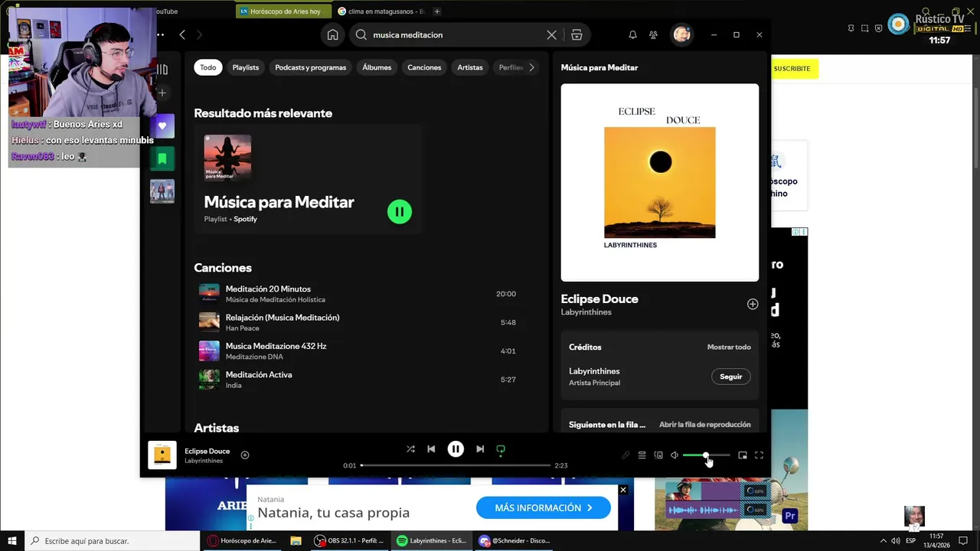Click the SUSCRIBITE button in the browser

pos(792,69)
